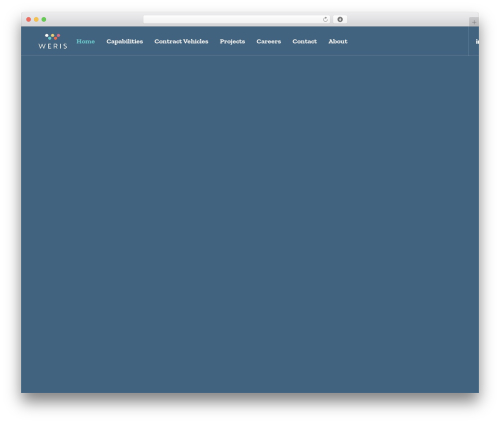The image size is (500, 423).
Task: Close the window with the red button
Action: 29,19
